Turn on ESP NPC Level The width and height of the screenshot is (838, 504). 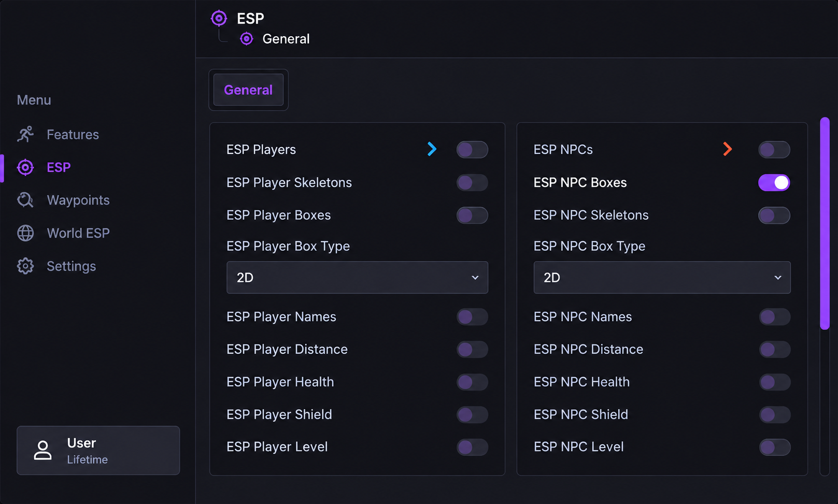click(x=775, y=447)
